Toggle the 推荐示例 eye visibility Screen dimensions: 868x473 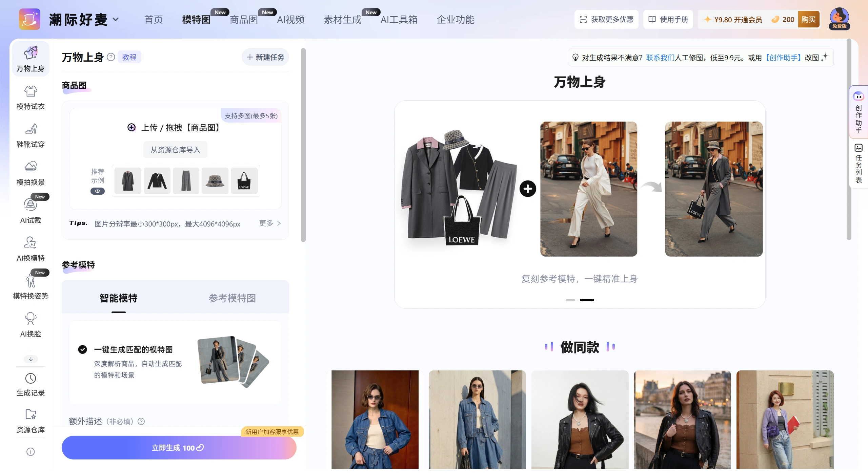click(x=97, y=191)
